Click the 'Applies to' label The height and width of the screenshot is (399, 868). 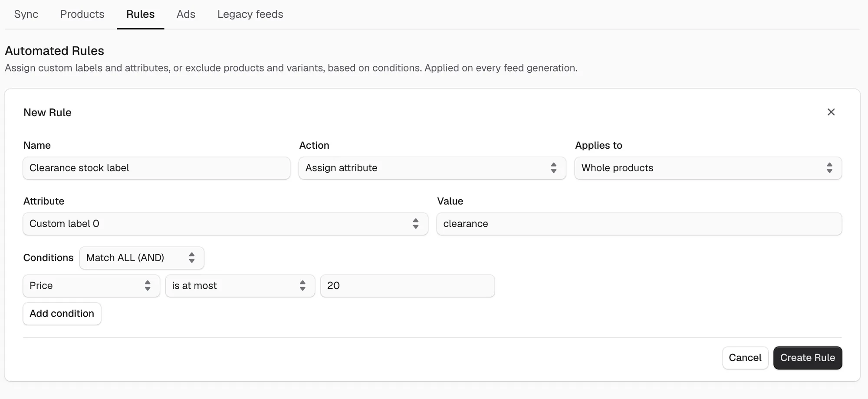coord(599,145)
